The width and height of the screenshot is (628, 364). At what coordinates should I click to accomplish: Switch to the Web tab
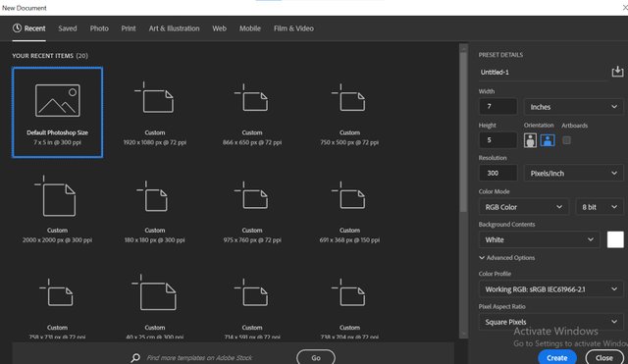pyautogui.click(x=219, y=28)
